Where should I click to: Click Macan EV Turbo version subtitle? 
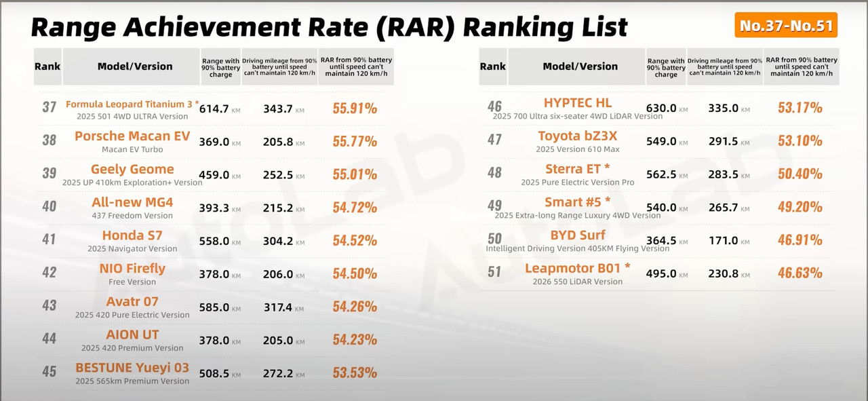pyautogui.click(x=132, y=149)
